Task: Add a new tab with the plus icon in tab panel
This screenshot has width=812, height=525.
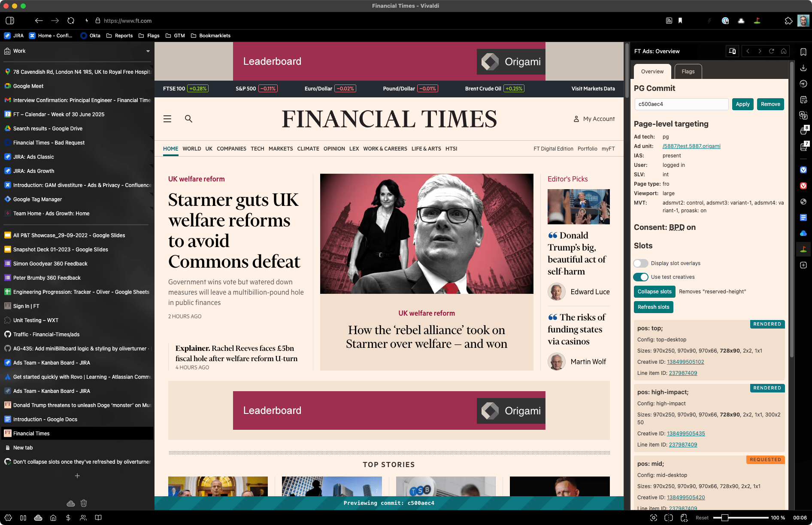Action: (77, 476)
